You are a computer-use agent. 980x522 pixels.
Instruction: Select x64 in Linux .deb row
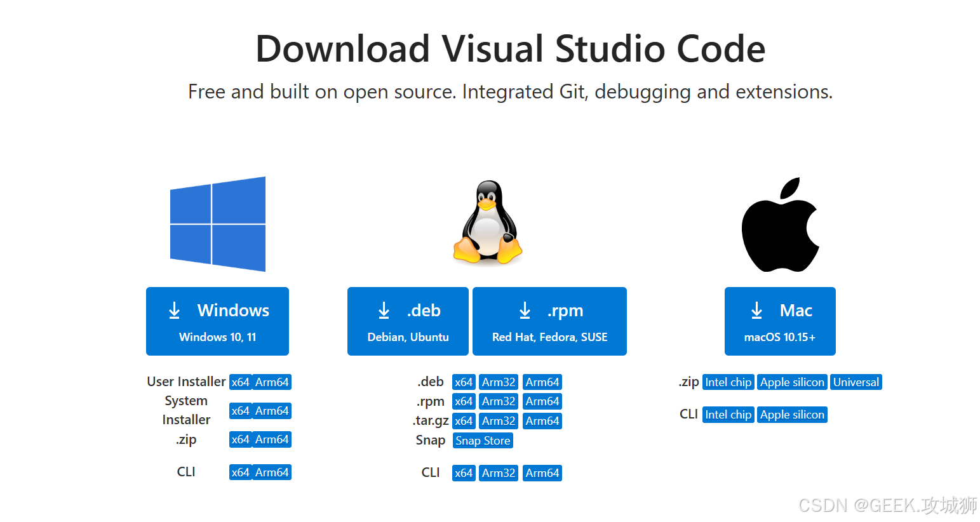click(464, 382)
